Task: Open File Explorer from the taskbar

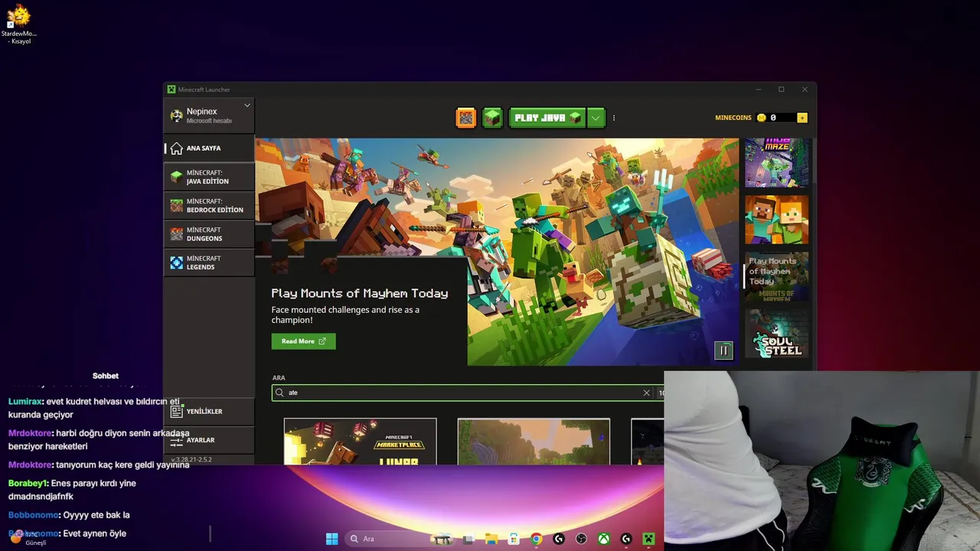Action: click(492, 539)
